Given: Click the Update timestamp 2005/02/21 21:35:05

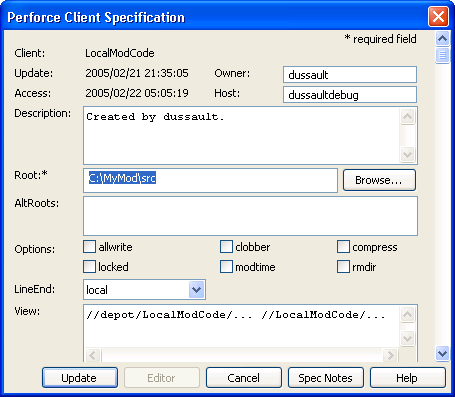Looking at the screenshot, I should [137, 73].
